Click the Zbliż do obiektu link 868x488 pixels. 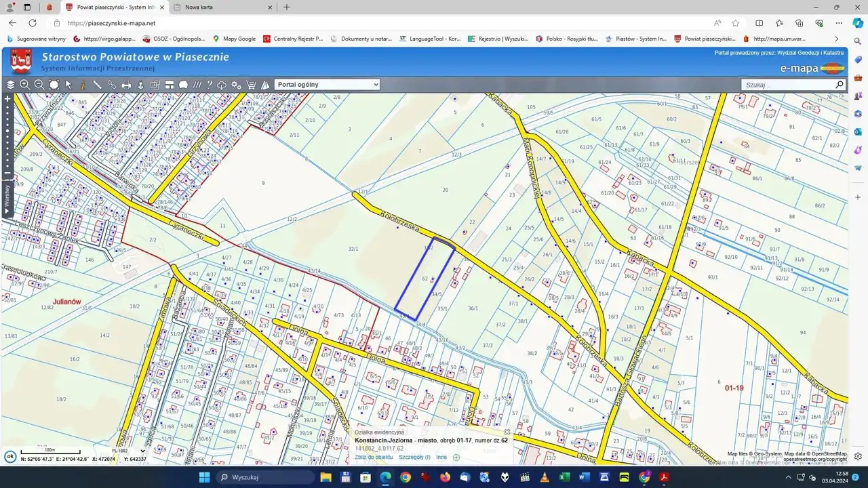point(373,457)
